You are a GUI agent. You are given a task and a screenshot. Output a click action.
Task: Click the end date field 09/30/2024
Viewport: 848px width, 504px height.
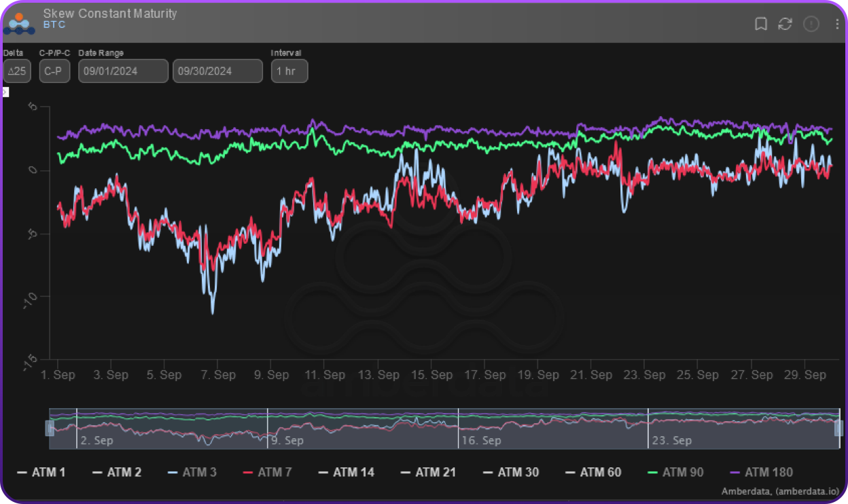(217, 71)
